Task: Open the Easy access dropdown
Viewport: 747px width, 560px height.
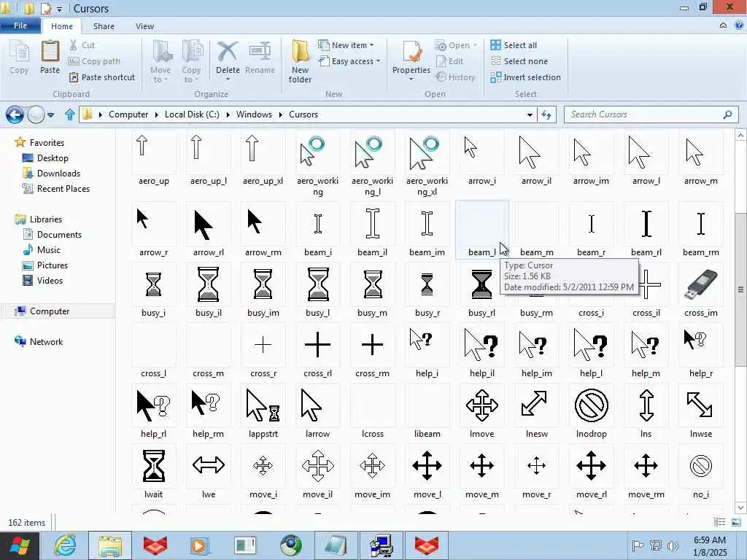Action: point(349,61)
